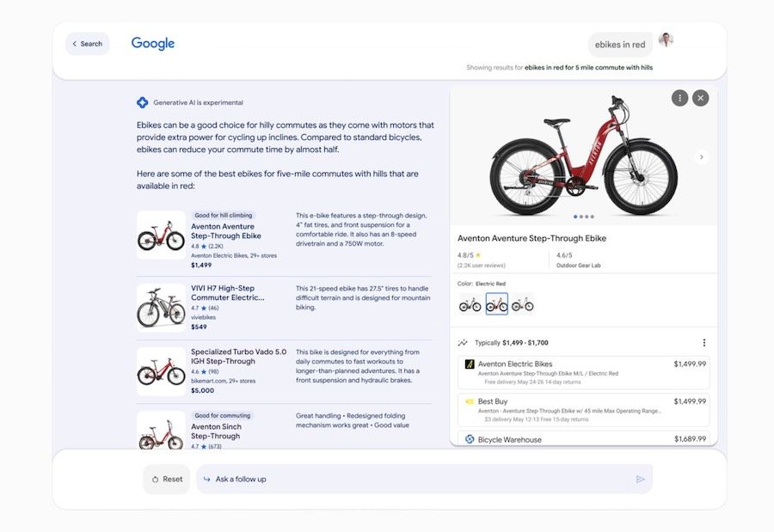This screenshot has height=532, width=774.
Task: Close the product detail panel
Action: [700, 98]
